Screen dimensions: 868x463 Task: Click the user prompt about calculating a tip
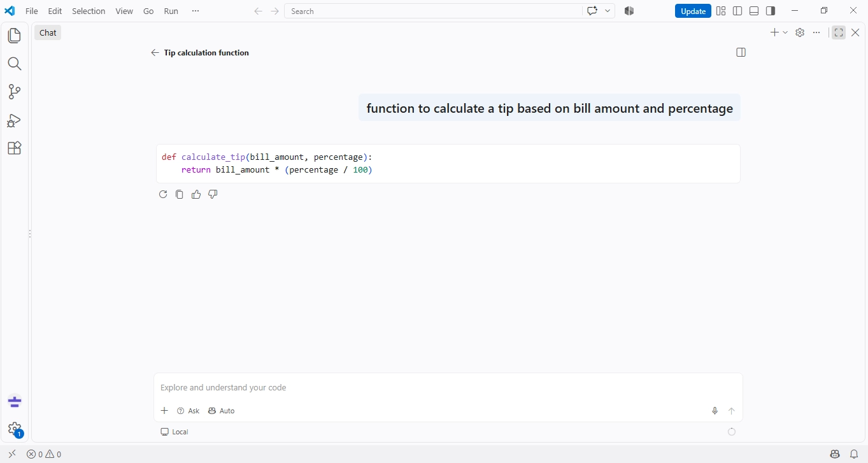(x=550, y=108)
